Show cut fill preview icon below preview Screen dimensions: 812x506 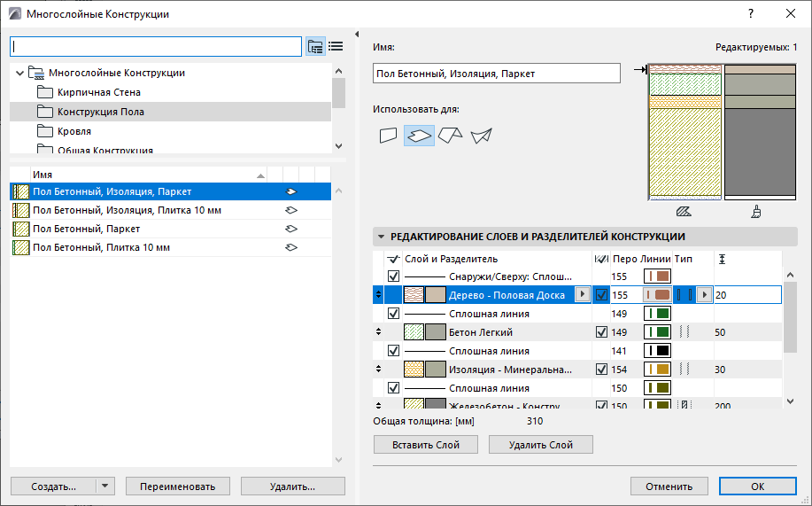coord(684,212)
